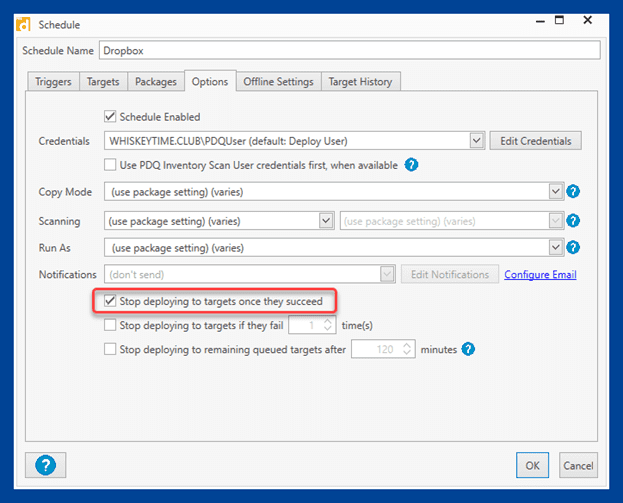Click the minutes stepper showing 120
Image resolution: width=623 pixels, height=503 pixels.
383,349
